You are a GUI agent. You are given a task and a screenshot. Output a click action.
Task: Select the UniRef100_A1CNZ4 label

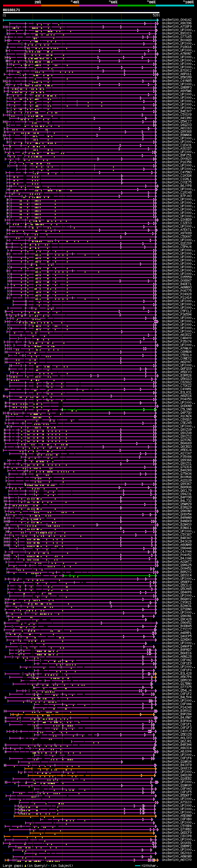pyautogui.click(x=177, y=416)
